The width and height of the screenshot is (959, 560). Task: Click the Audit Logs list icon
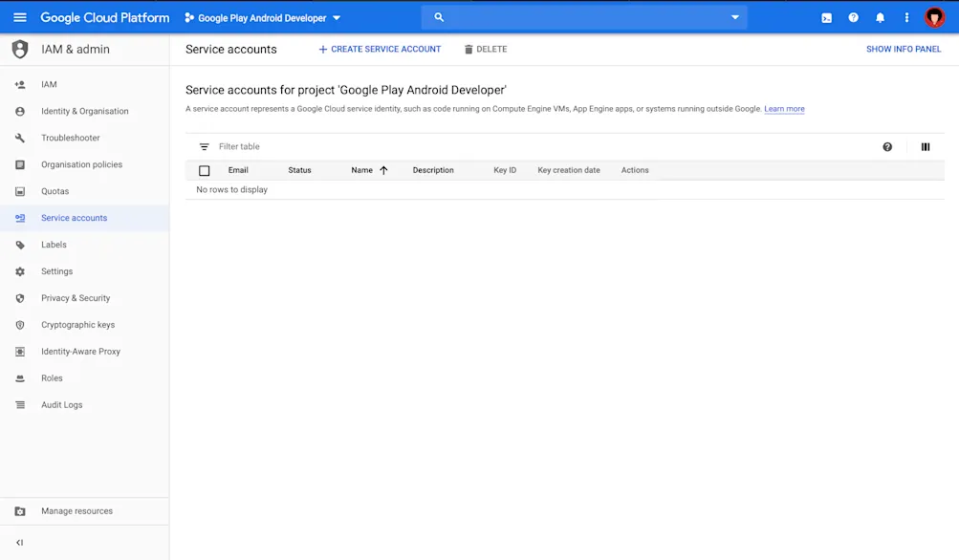19,405
